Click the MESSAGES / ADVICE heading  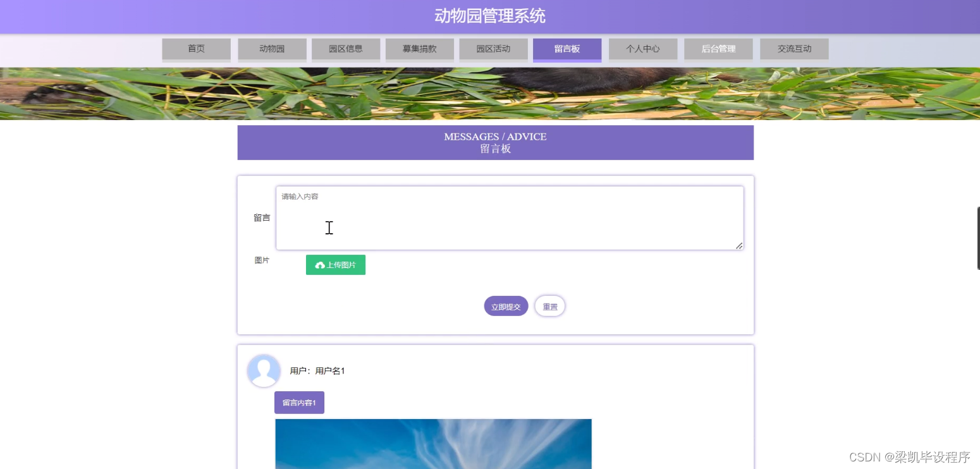(x=495, y=137)
